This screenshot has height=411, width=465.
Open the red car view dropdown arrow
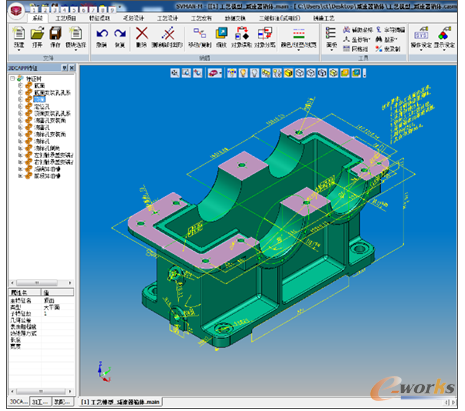point(220,73)
